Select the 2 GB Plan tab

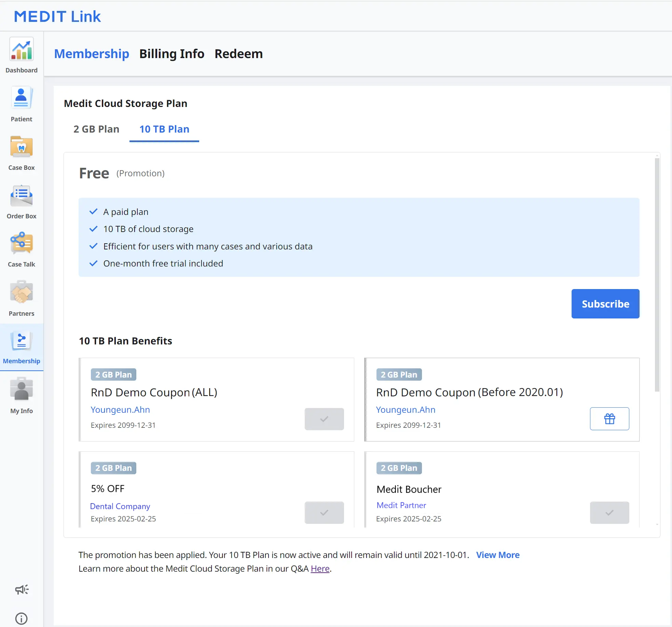96,129
